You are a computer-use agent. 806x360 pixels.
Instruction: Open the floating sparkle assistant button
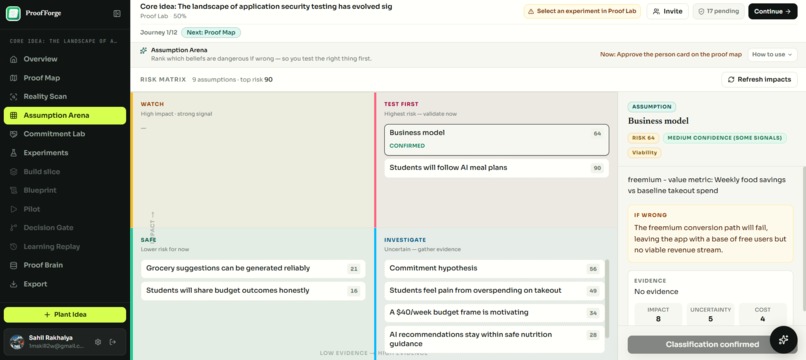783,339
